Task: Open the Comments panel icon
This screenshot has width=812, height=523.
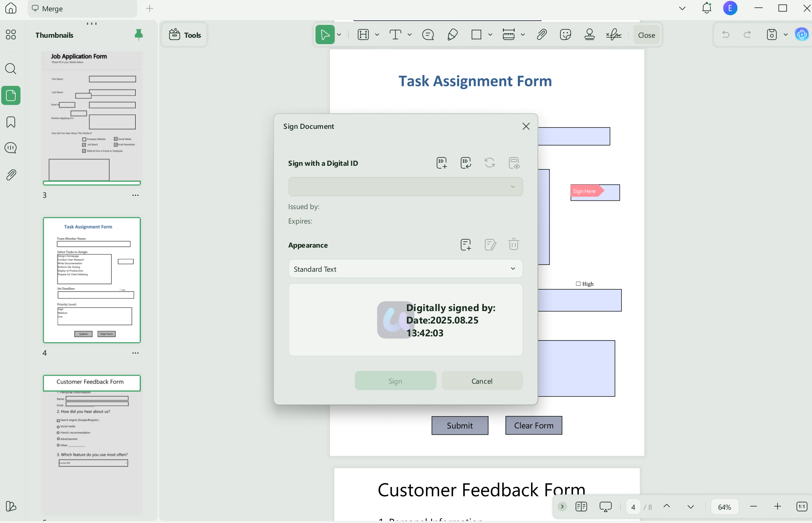Action: (x=11, y=148)
